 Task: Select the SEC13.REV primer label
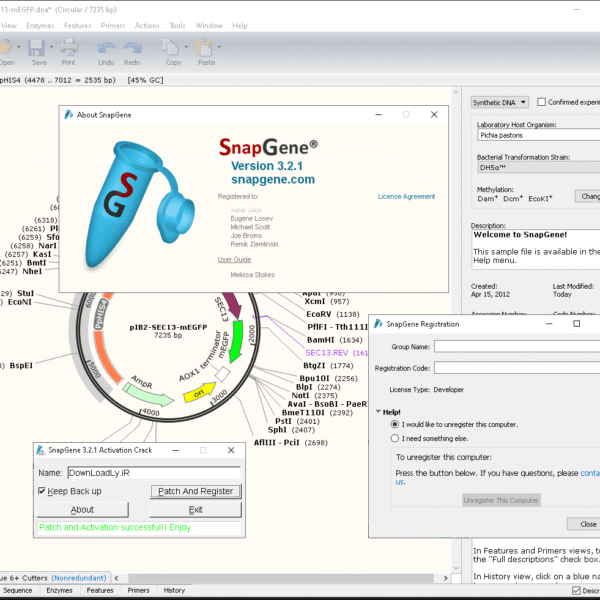pyautogui.click(x=336, y=352)
